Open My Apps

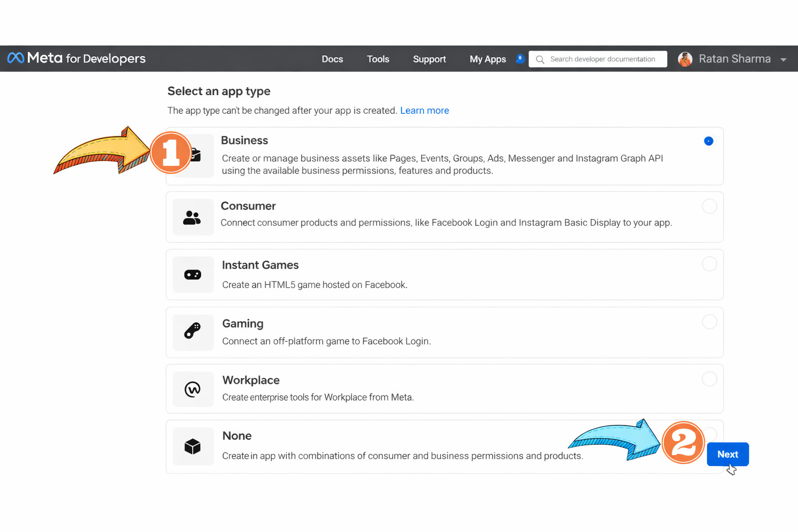point(488,59)
